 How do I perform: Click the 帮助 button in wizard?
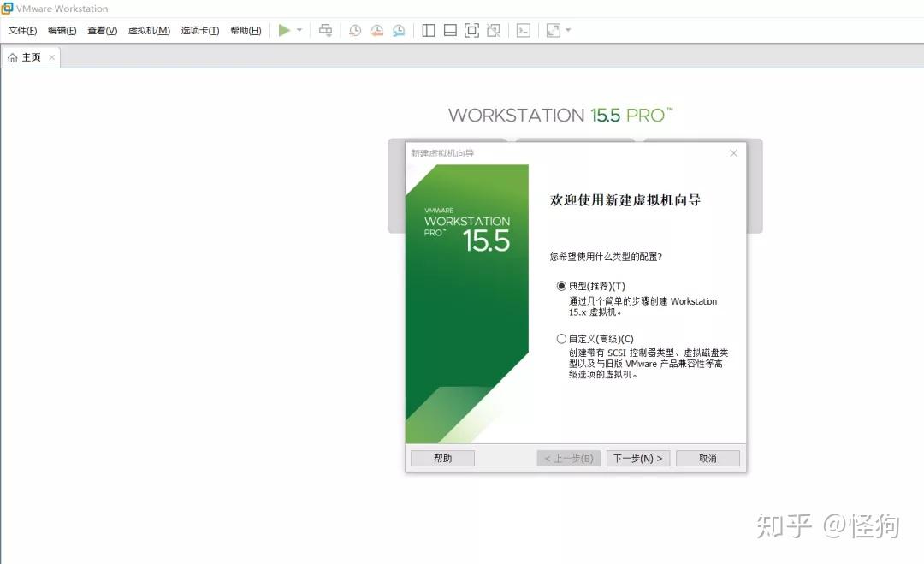[x=442, y=458]
